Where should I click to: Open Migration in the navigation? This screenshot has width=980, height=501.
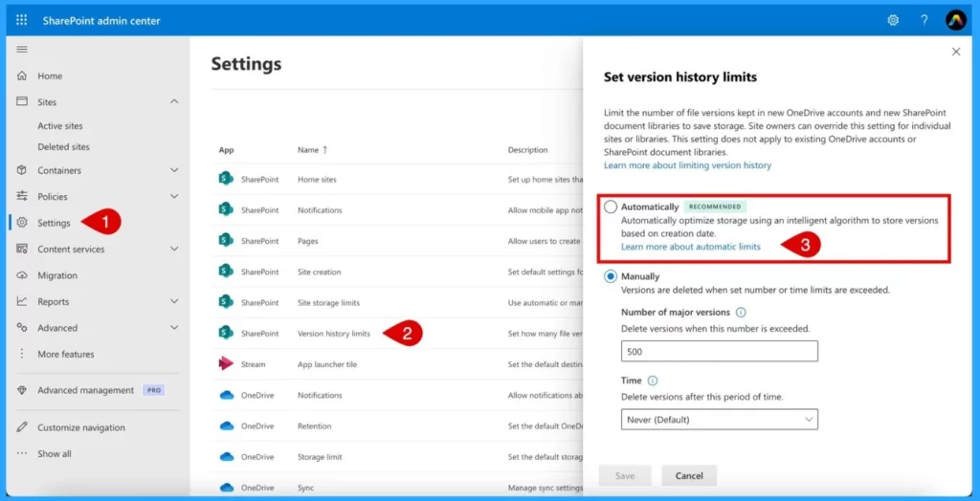[x=57, y=274]
